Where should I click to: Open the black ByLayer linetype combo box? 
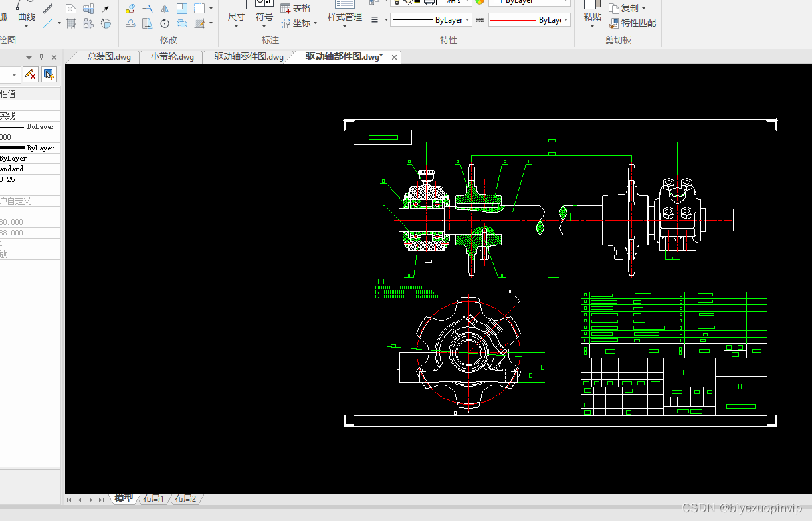point(431,20)
